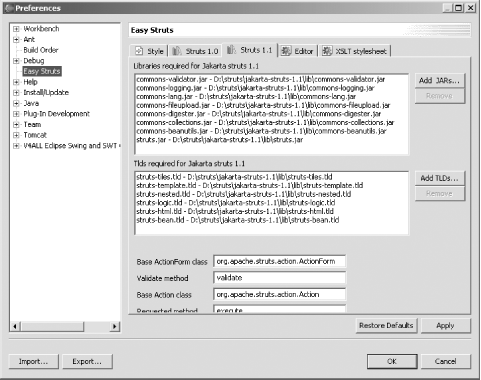Select the commons-logging.jar library entry

[255, 88]
